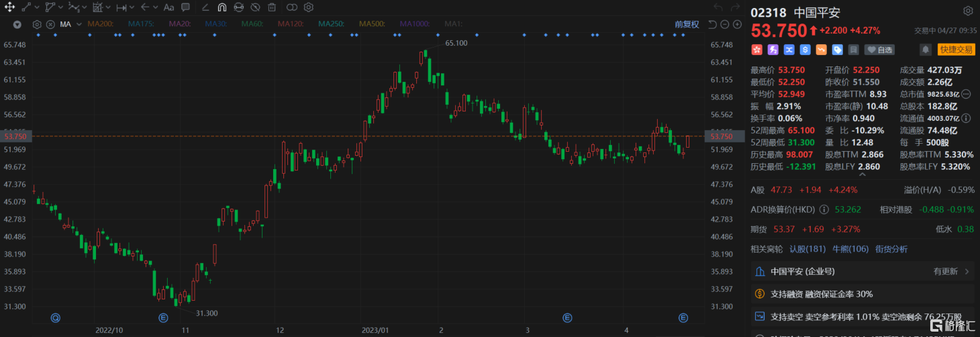Image resolution: width=980 pixels, height=337 pixels.
Task: Click the MA20 indicator label
Action: click(179, 24)
